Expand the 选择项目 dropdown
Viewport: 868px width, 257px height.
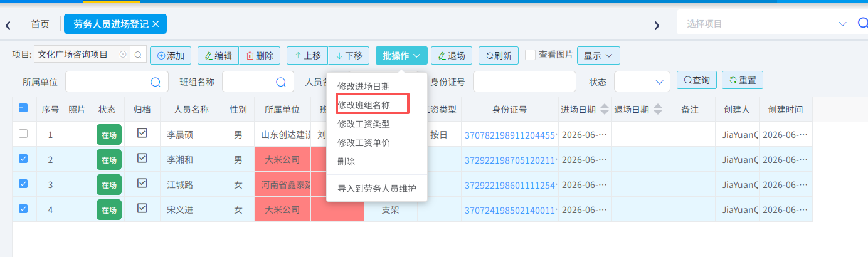pos(842,24)
